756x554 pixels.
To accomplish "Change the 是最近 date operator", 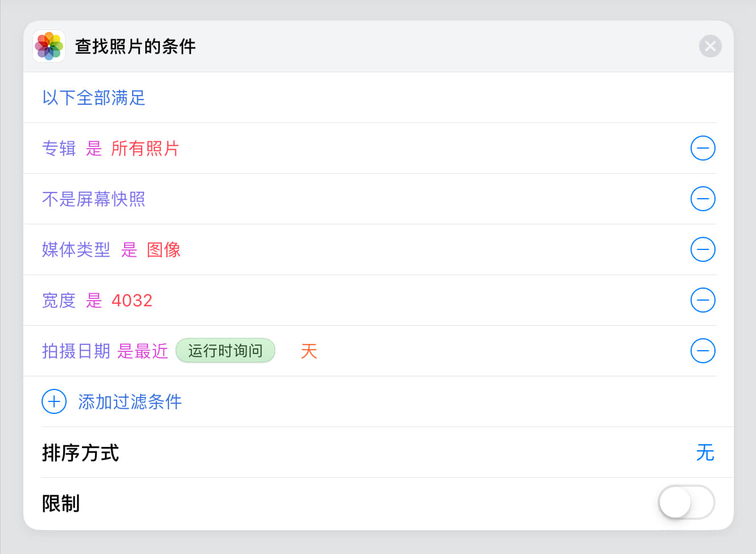I will pos(142,351).
